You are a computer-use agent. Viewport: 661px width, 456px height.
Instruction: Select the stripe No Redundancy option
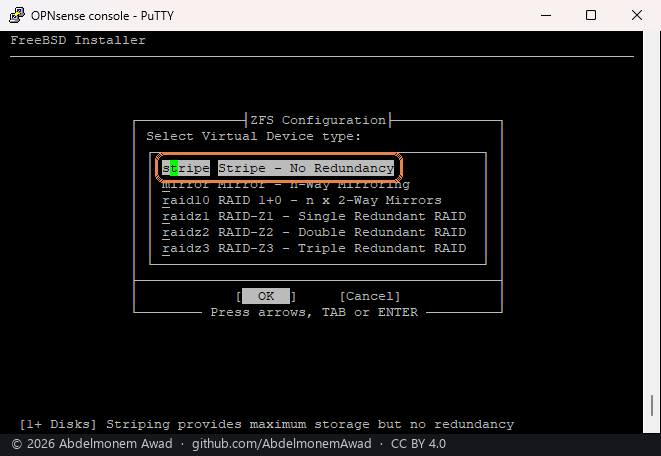(x=278, y=168)
